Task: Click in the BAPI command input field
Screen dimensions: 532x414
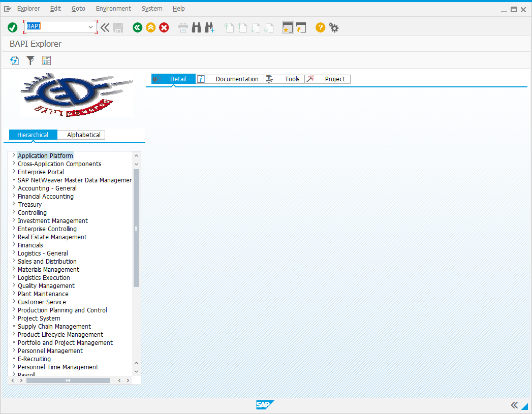Action: [56, 26]
